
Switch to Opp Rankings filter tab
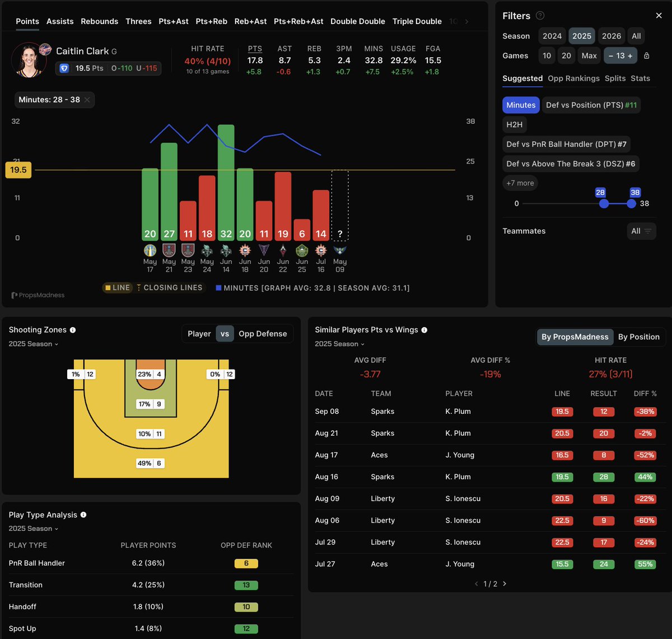pos(573,78)
